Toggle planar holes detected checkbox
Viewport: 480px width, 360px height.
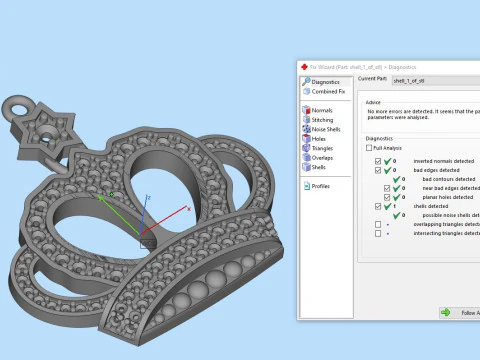[x=387, y=197]
